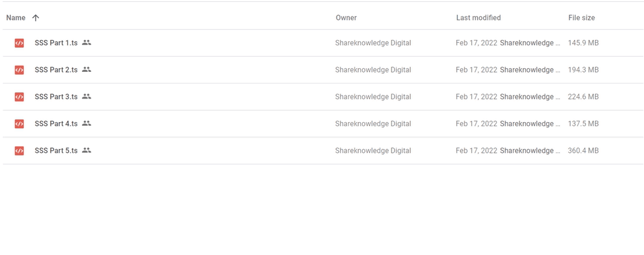Screen dimensions: 644x255
Task: Click the code file icon for SSS Part 2.ts
Action: (19, 70)
